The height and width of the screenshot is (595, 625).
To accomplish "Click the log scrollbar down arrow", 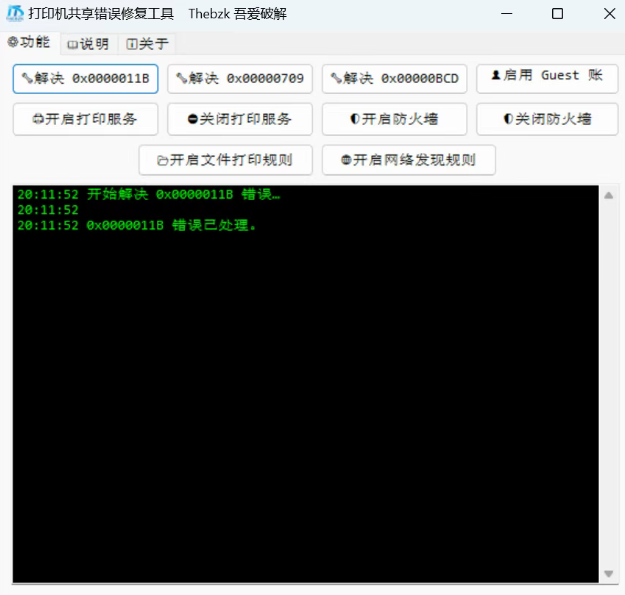I will [x=609, y=574].
